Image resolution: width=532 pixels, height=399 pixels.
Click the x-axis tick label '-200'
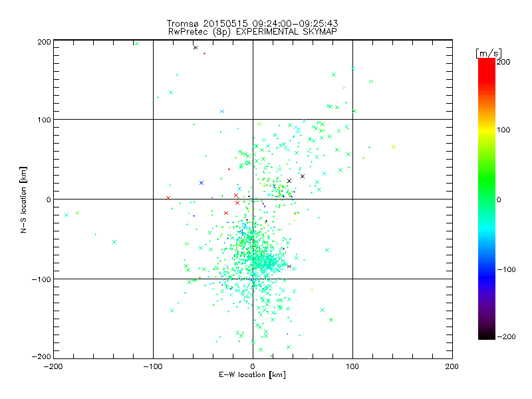[x=53, y=366]
